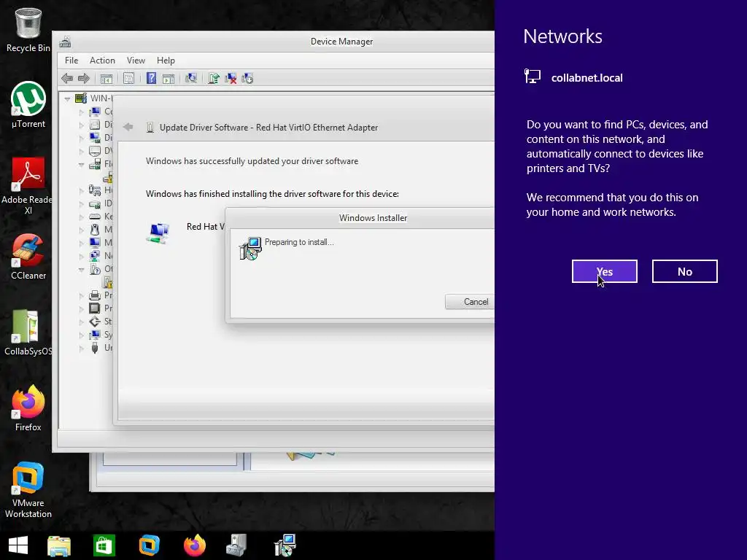Click 'Windows has successfully updated' message text
747x560 pixels.
point(252,161)
